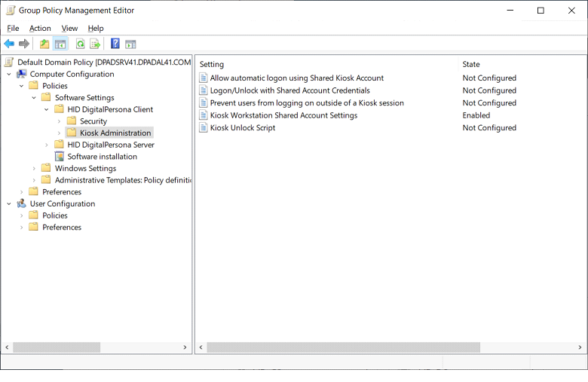This screenshot has height=382, width=588.
Task: Open the Action menu
Action: click(40, 29)
